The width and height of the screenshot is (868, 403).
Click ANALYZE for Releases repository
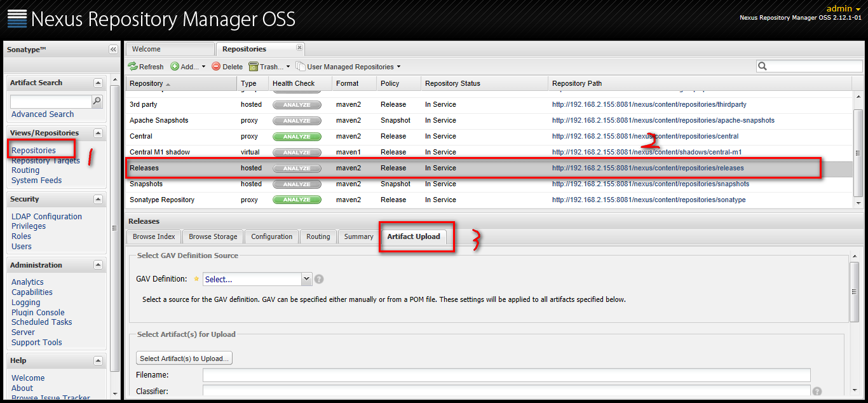[x=297, y=168]
